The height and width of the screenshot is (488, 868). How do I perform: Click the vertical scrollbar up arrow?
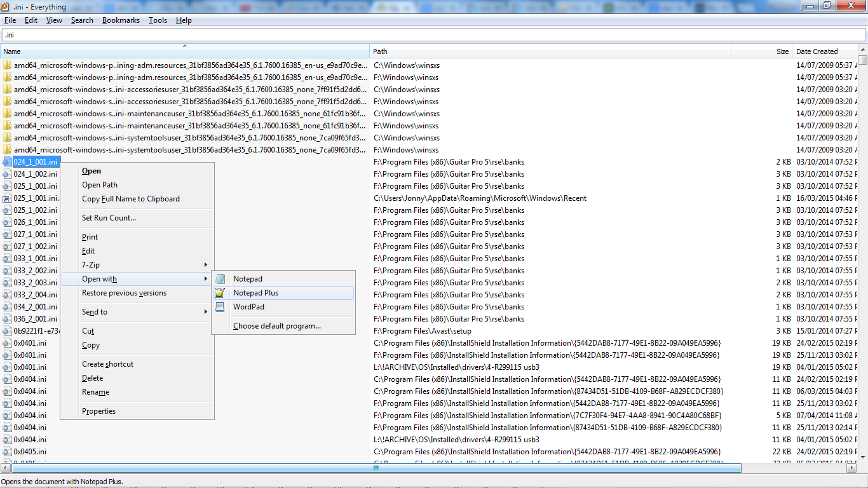[x=862, y=50]
